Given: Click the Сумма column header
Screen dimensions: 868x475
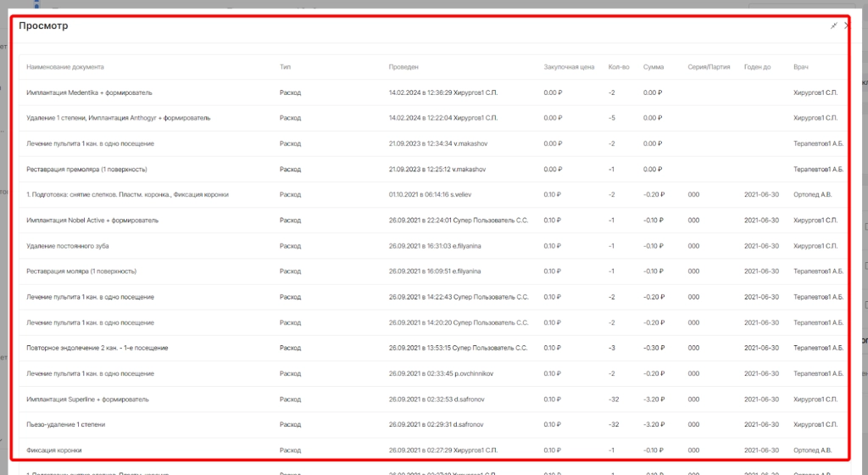Looking at the screenshot, I should click(654, 67).
